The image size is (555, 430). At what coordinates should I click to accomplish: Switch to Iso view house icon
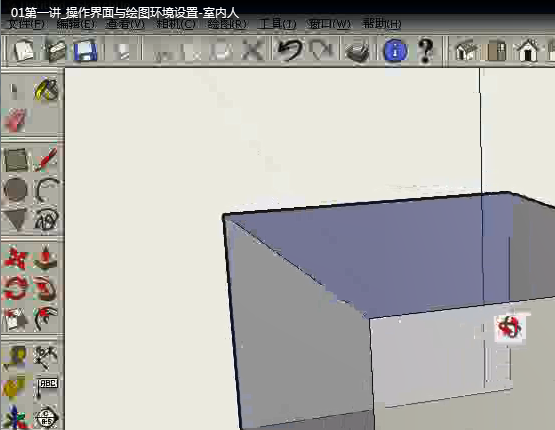(x=465, y=50)
